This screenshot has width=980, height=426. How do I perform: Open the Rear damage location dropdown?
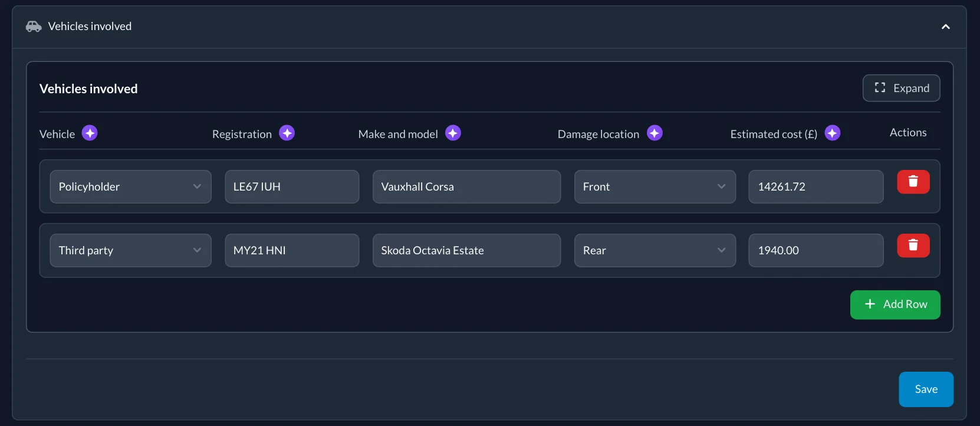[x=655, y=250]
